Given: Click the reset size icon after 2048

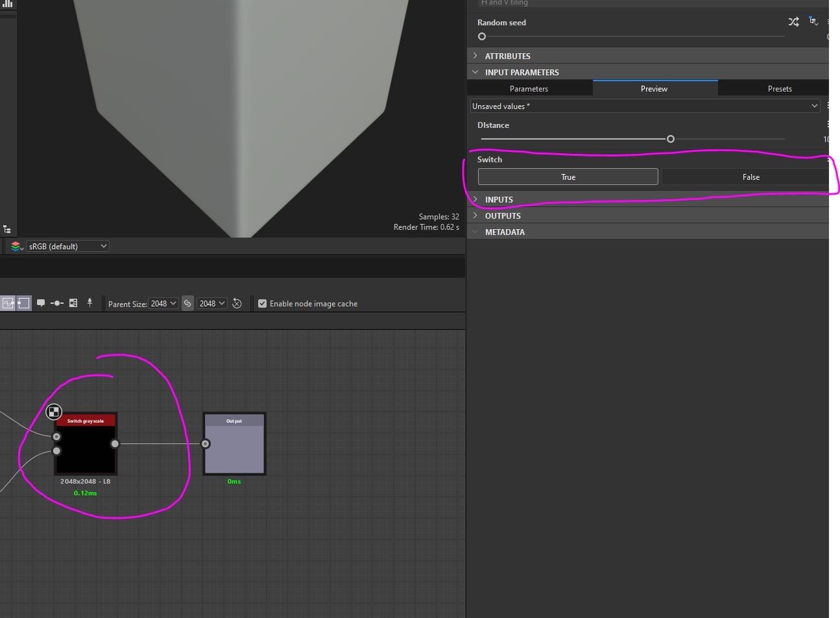Looking at the screenshot, I should (x=237, y=303).
